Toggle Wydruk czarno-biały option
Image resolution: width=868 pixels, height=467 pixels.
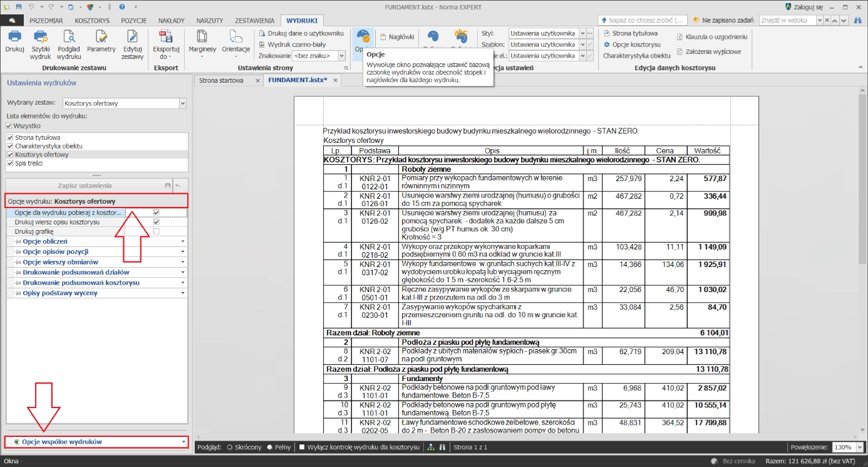coord(292,45)
